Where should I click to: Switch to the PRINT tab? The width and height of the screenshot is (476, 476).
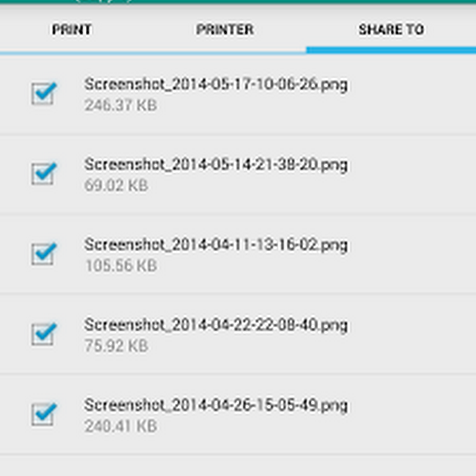72,30
